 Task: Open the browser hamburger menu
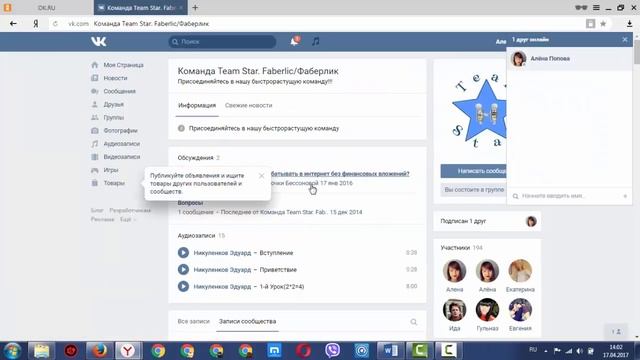(596, 7)
